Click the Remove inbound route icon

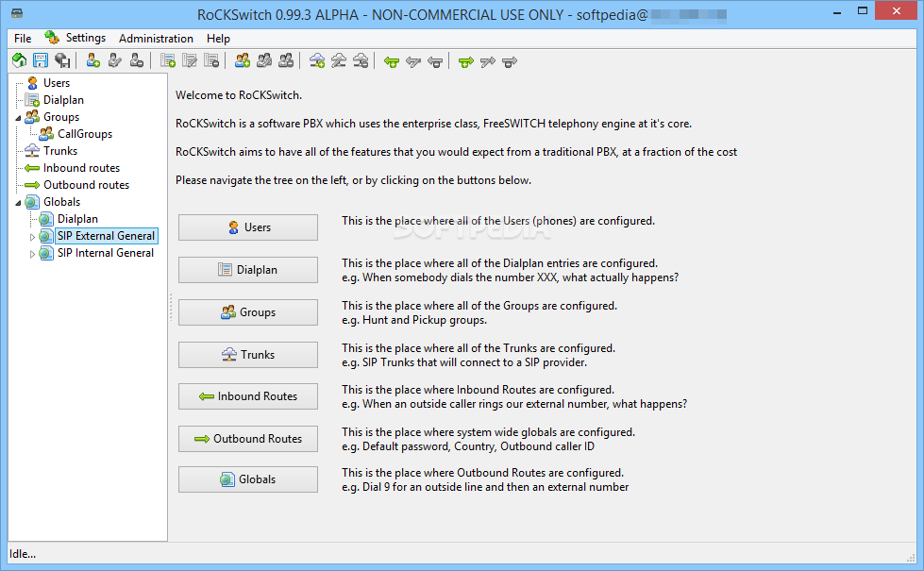435,61
